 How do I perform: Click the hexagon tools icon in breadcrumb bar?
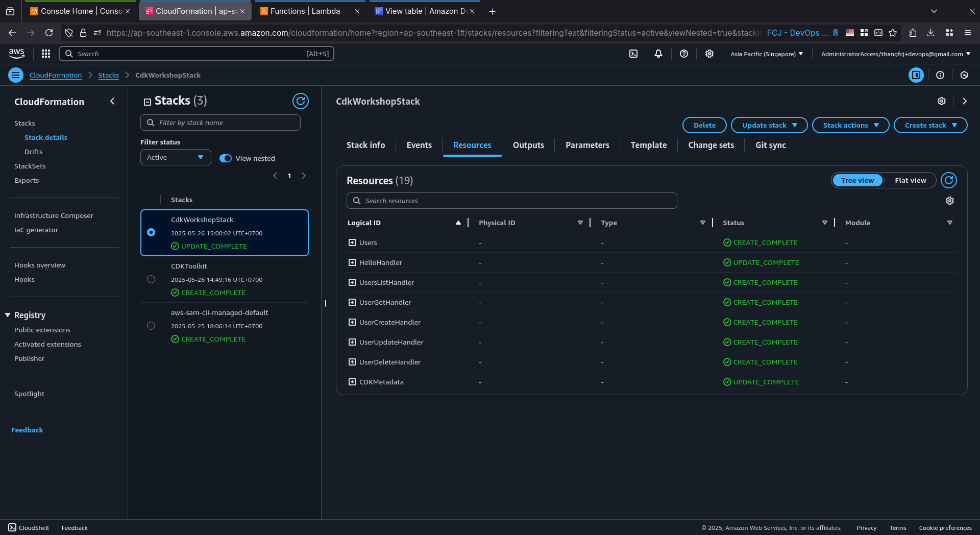[964, 75]
